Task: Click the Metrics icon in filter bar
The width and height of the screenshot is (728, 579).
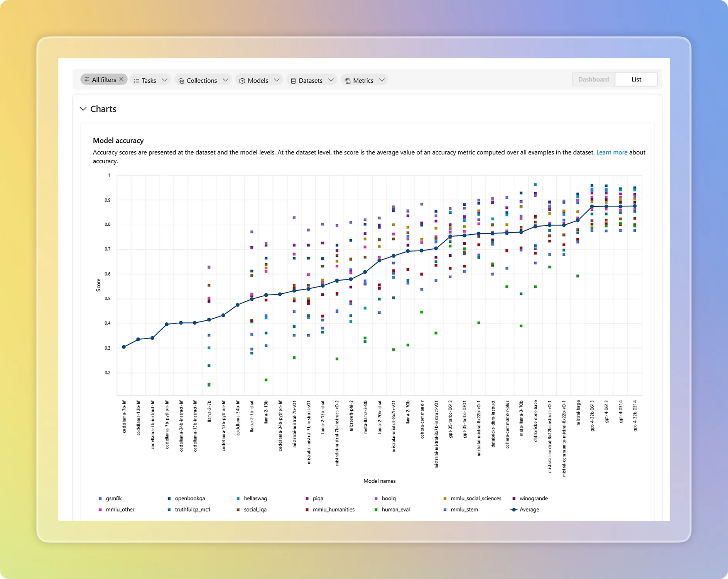Action: pos(348,81)
